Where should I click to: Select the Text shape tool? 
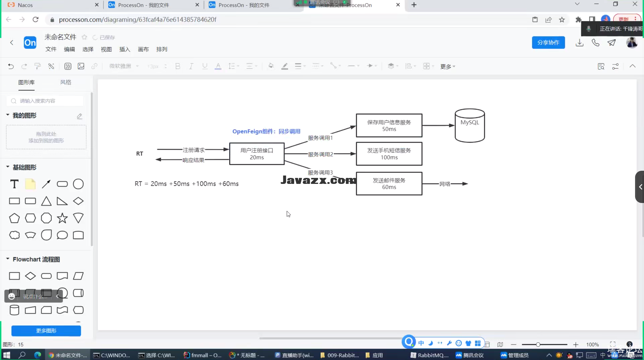14,184
